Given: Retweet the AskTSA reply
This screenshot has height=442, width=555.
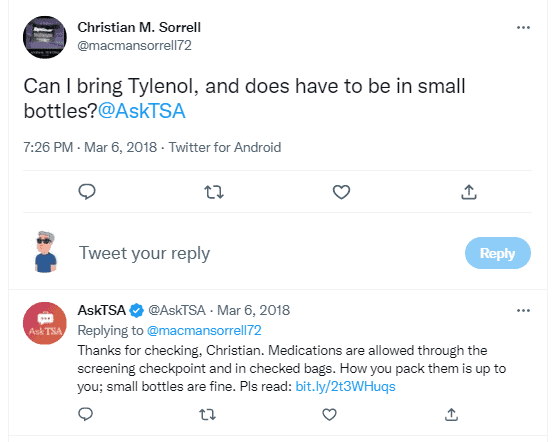Looking at the screenshot, I should (207, 414).
